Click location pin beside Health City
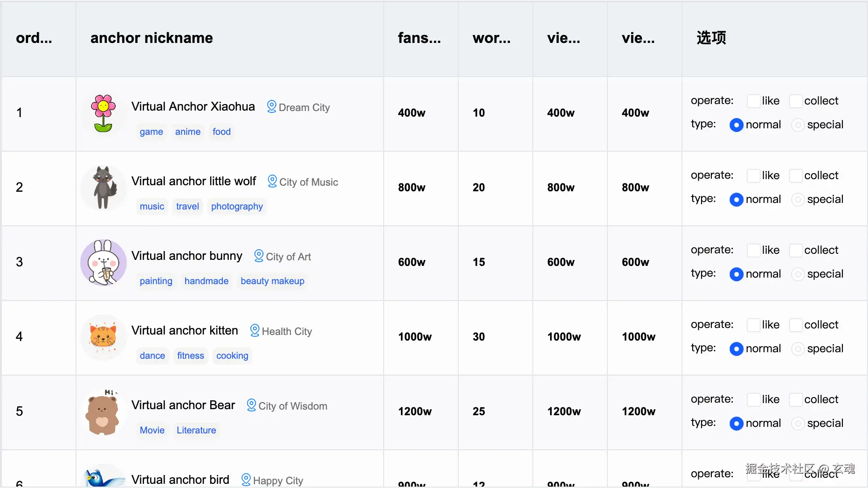 pyautogui.click(x=255, y=331)
